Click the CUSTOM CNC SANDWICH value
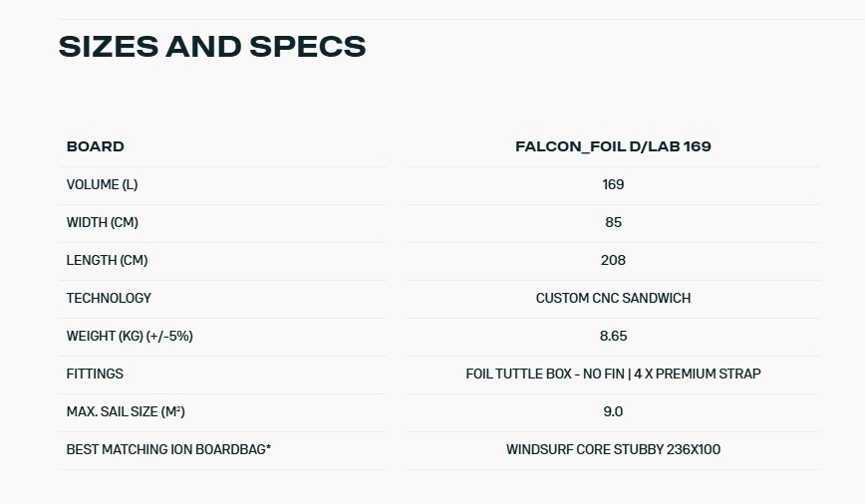The width and height of the screenshot is (865, 504). (613, 298)
